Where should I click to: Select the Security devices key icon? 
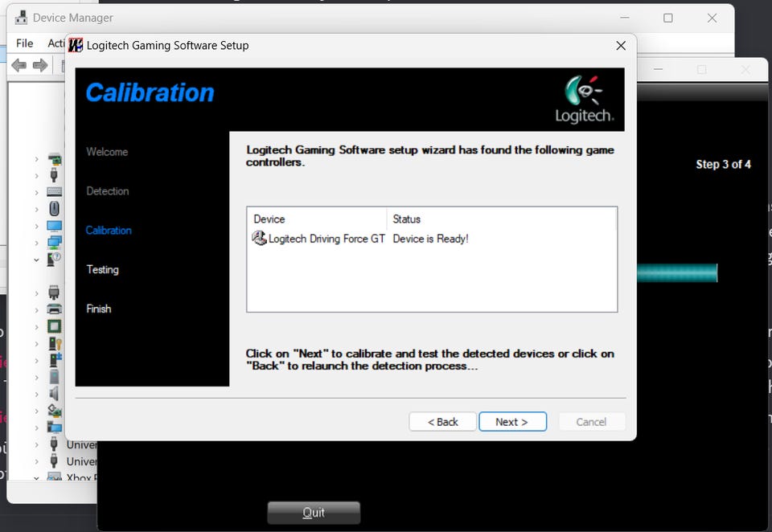click(x=54, y=343)
